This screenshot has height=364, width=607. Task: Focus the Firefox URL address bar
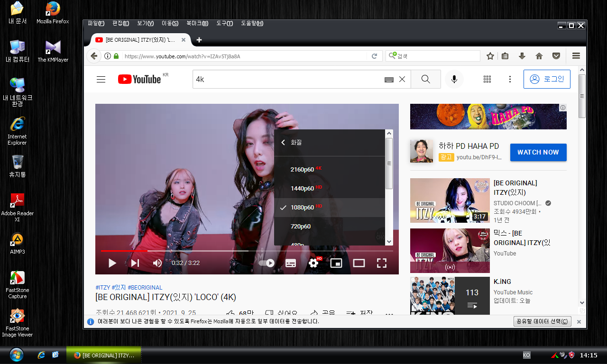coord(244,56)
